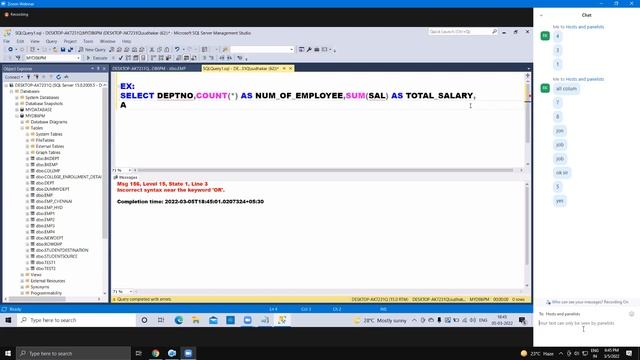Select the dbo.EMP_CHENNAI table
The image size is (640, 360).
(x=53, y=201)
